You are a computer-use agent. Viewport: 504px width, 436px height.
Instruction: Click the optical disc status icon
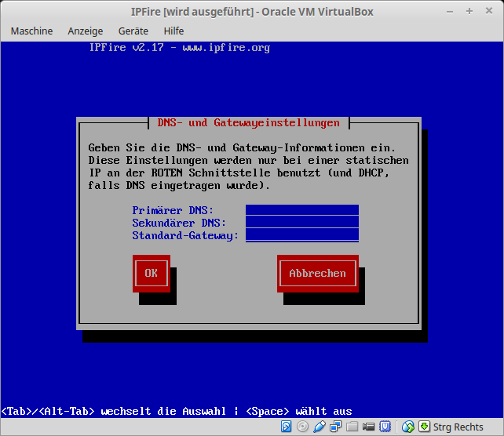(302, 427)
